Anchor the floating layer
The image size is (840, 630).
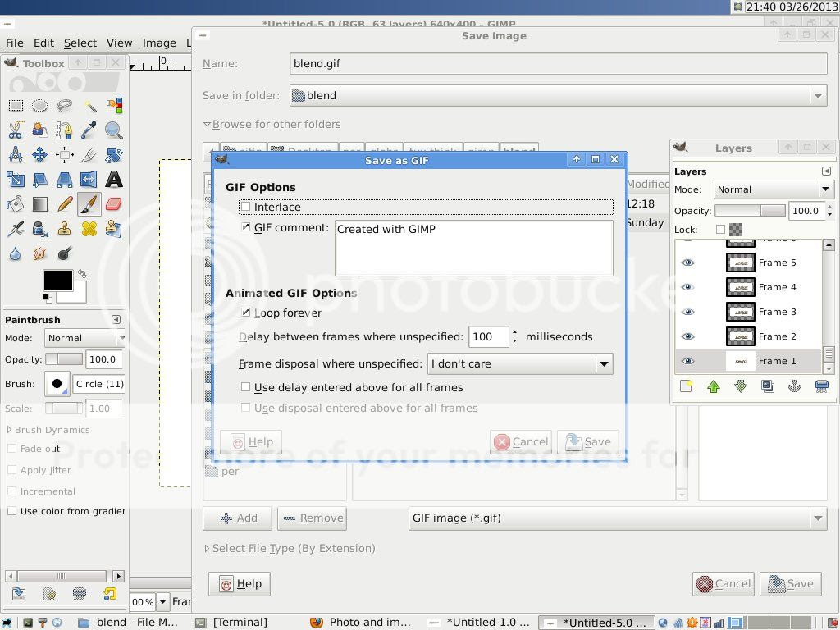pyautogui.click(x=794, y=386)
